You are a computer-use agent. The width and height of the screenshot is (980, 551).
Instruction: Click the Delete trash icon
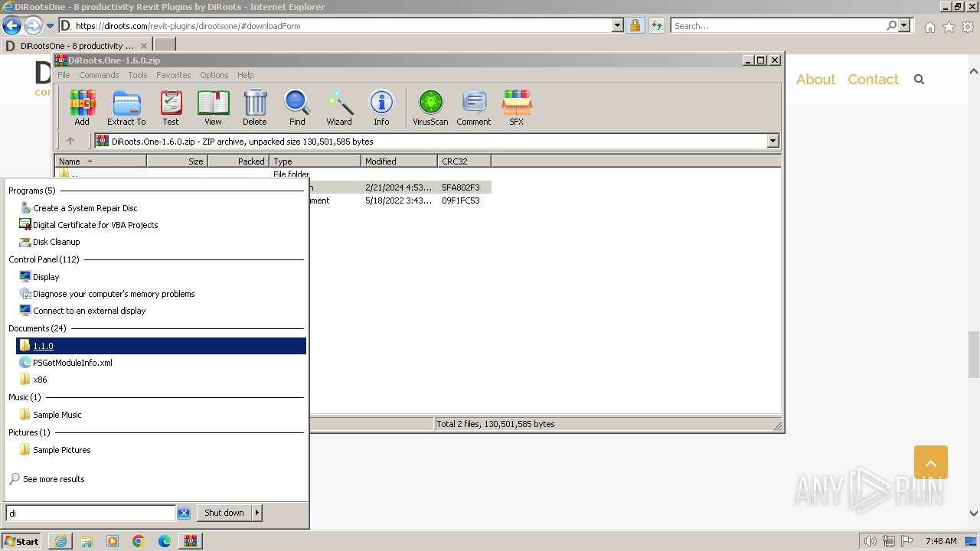pos(255,107)
